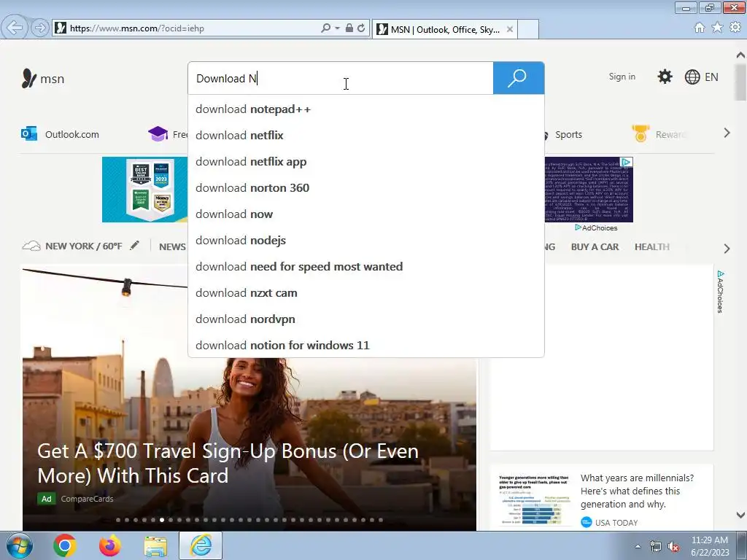Open the BUY A CAR category

[595, 246]
